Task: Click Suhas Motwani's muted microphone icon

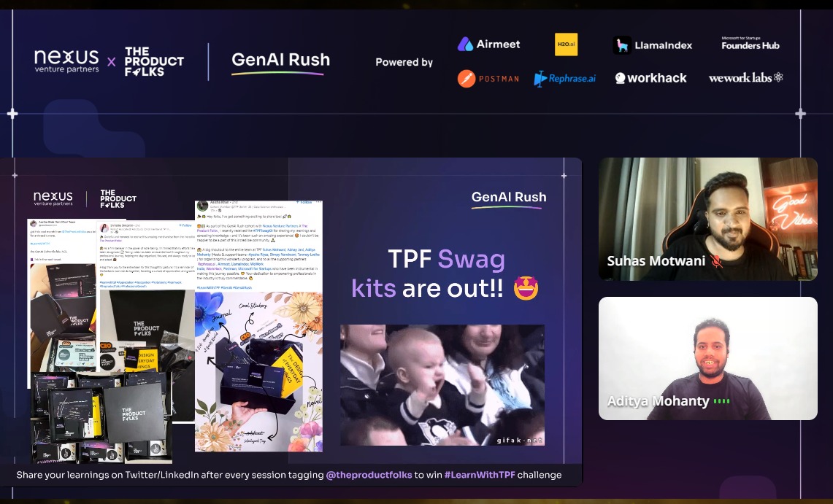Action: tap(717, 261)
